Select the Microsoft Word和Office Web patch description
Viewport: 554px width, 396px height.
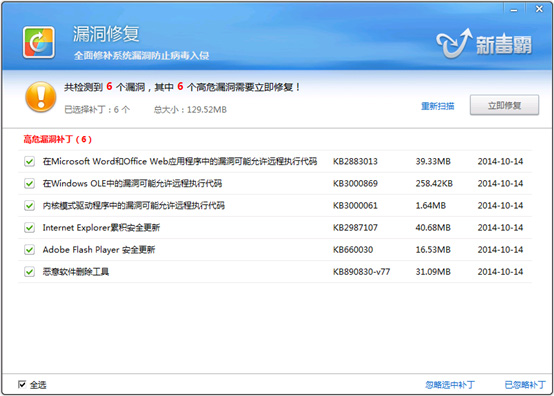(180, 161)
